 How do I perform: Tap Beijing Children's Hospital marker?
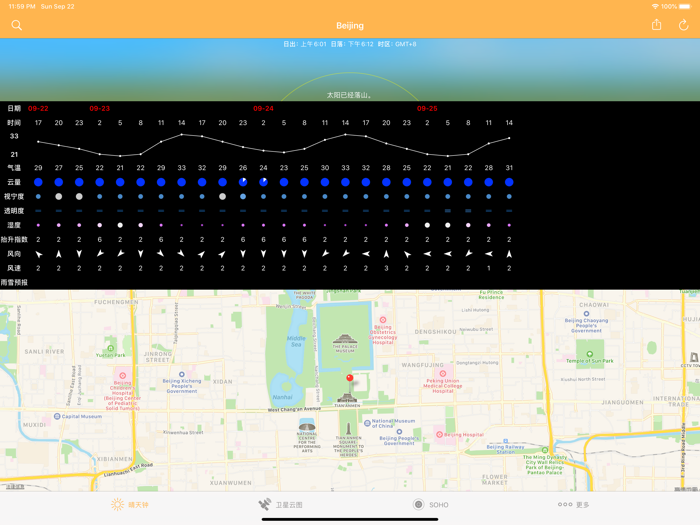click(x=122, y=375)
